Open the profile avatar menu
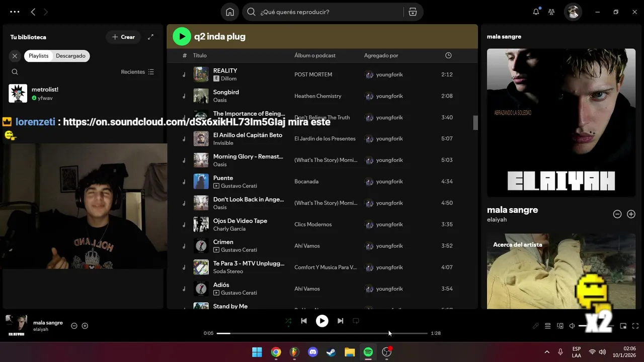The height and width of the screenshot is (362, 644). [573, 12]
